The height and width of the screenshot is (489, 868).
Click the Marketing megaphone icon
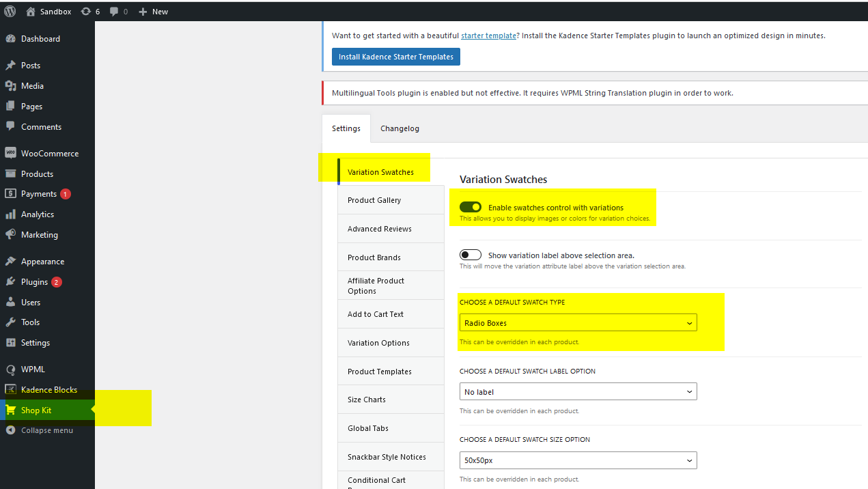(x=10, y=235)
